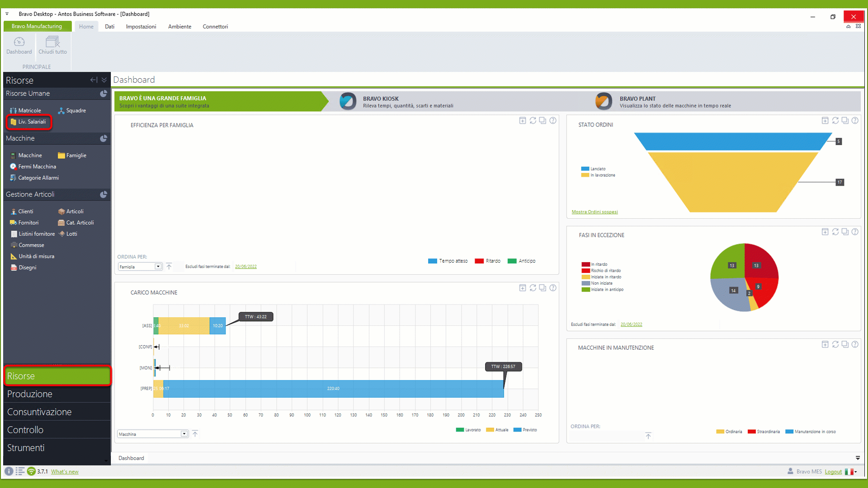Viewport: 868px width, 488px height.
Task: Select the Consuntivazione navigation section
Action: coord(57,412)
